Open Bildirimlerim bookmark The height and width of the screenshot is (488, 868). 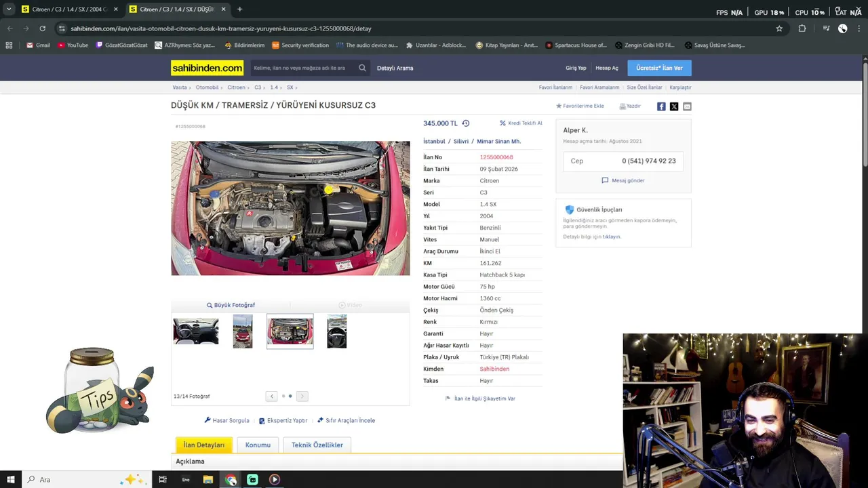point(244,45)
